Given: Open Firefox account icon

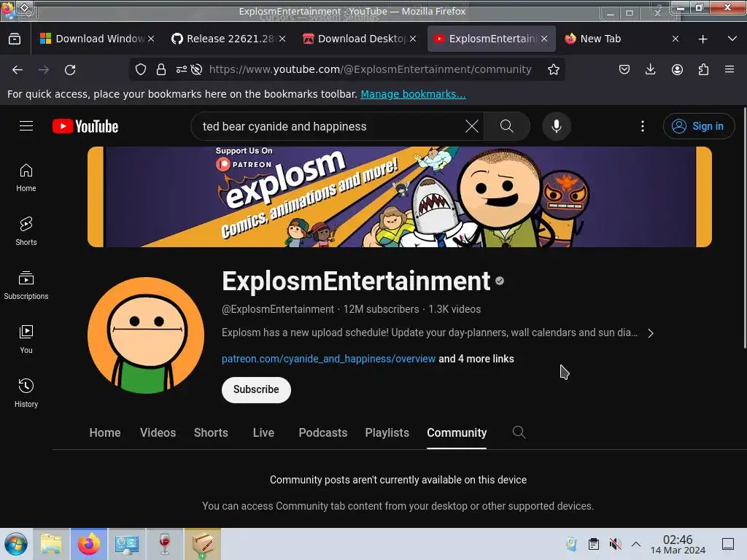Looking at the screenshot, I should [x=677, y=69].
